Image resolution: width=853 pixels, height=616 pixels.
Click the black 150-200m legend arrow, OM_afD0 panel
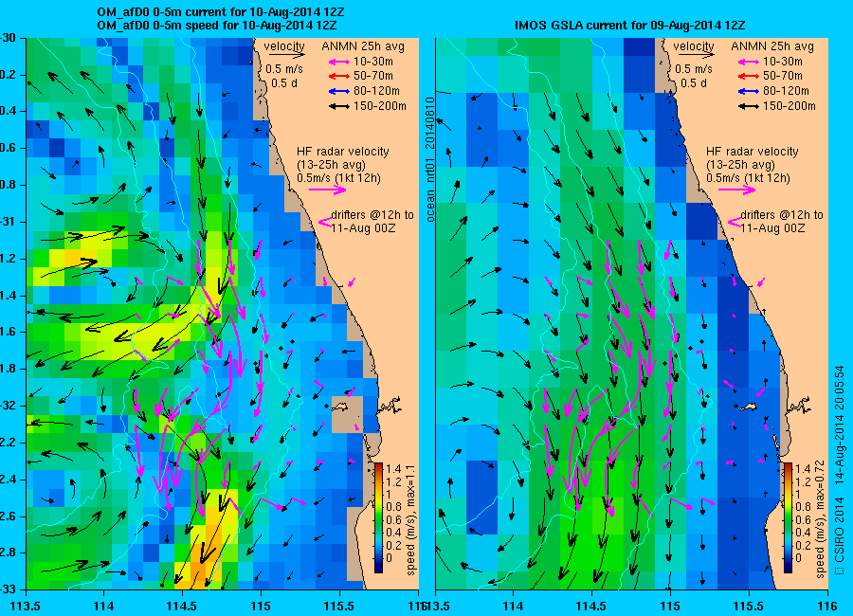point(338,107)
